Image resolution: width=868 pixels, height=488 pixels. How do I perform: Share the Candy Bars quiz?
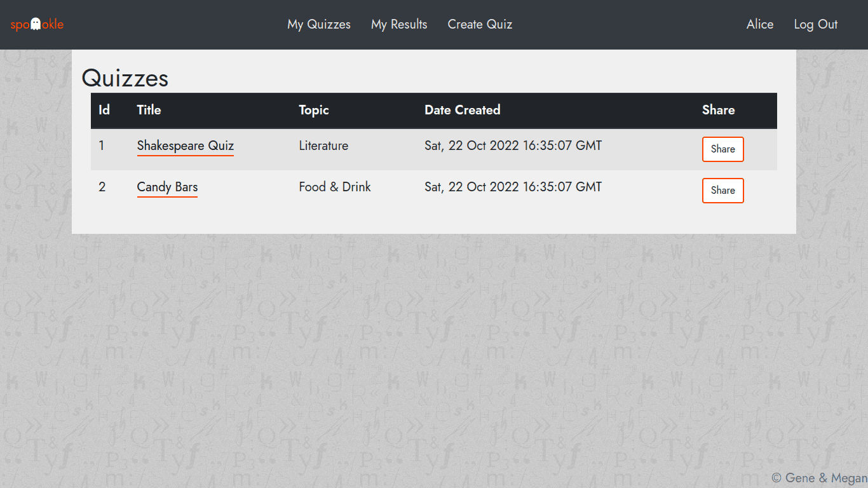tap(723, 191)
